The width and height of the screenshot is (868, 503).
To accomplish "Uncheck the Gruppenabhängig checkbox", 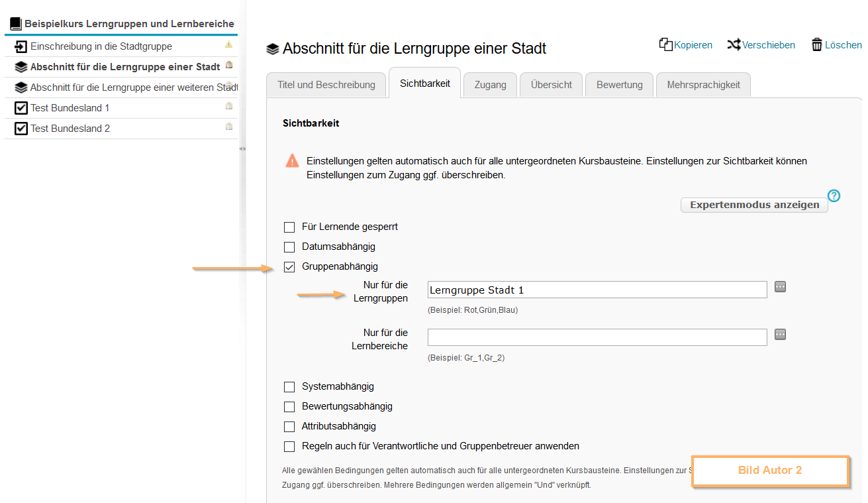I will 289,267.
